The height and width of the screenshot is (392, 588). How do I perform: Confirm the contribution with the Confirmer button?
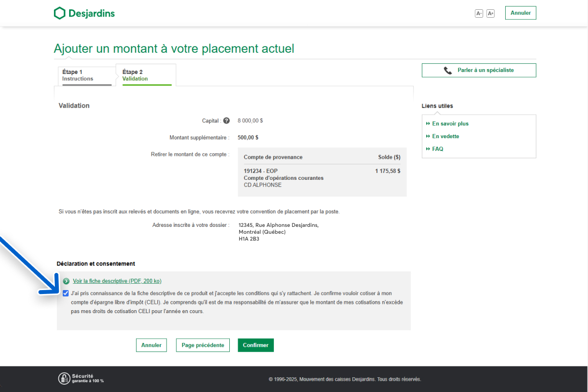coord(255,345)
